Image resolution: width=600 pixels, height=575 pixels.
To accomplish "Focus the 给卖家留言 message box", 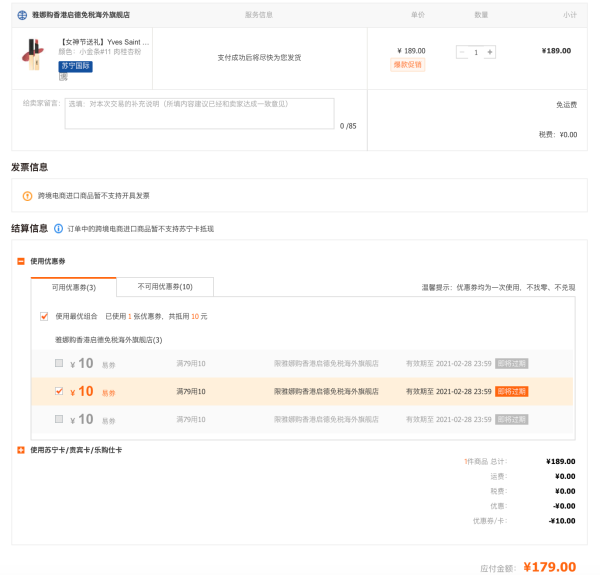I will point(199,114).
